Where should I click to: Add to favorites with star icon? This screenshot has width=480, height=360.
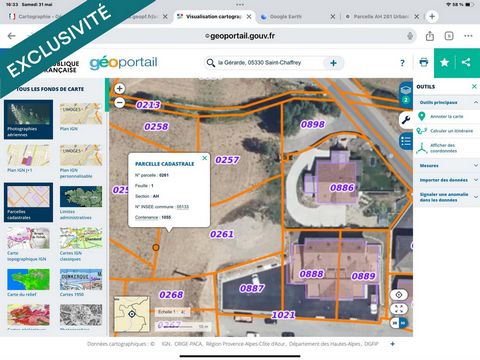[445, 62]
